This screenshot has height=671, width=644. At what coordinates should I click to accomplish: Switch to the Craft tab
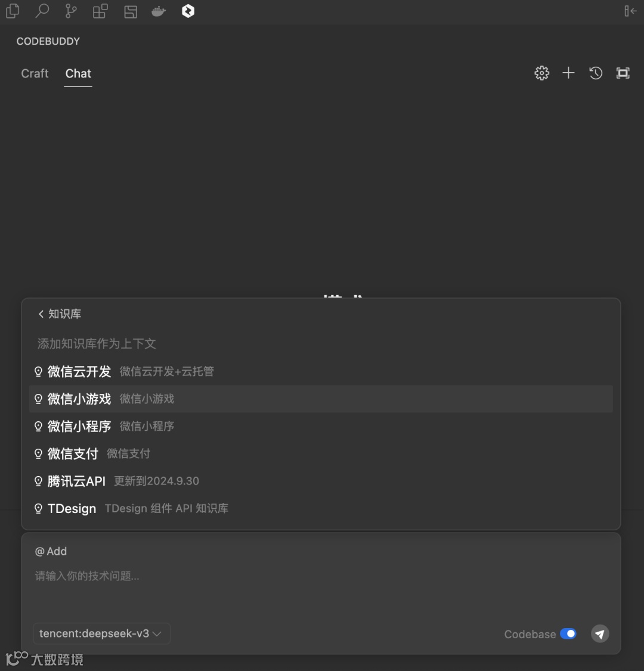click(35, 74)
